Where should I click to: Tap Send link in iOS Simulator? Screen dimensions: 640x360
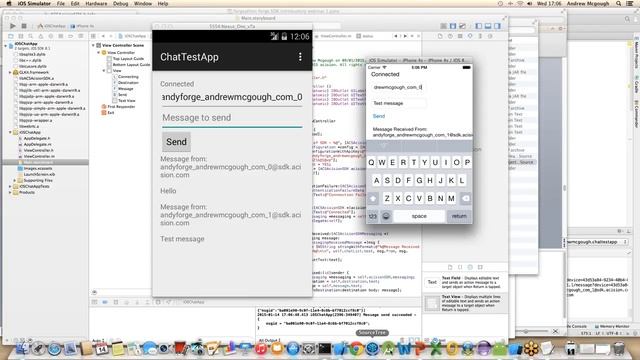[x=379, y=116]
